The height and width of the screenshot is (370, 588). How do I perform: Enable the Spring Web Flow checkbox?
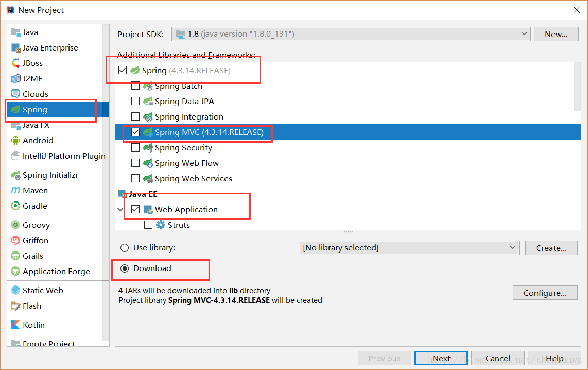click(x=135, y=163)
